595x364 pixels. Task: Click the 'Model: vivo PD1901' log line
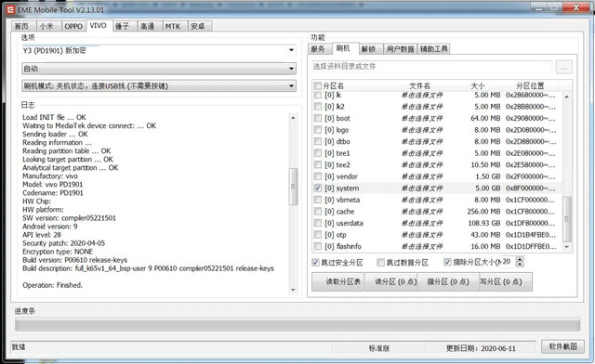tap(52, 184)
